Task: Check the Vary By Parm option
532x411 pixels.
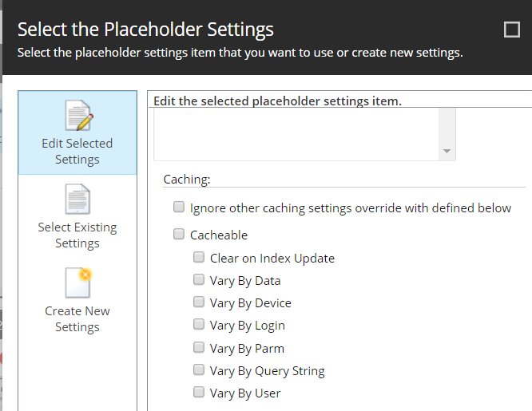Action: 199,347
